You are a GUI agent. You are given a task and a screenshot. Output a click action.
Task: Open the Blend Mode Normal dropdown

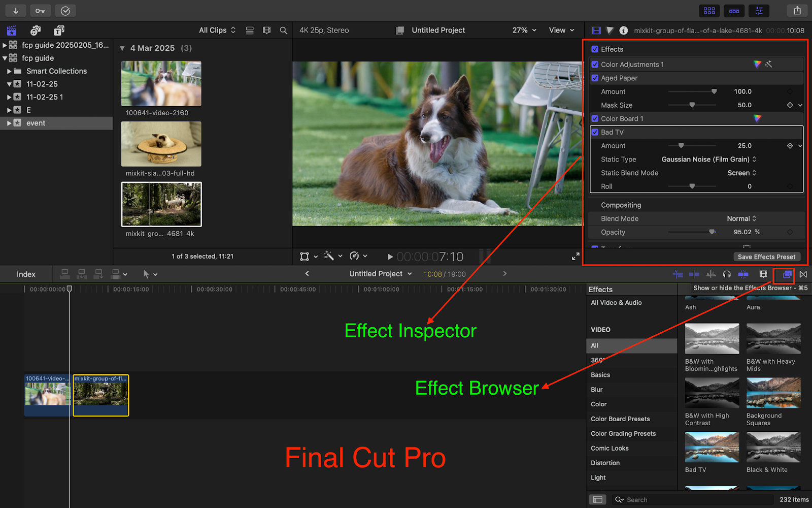click(x=741, y=218)
